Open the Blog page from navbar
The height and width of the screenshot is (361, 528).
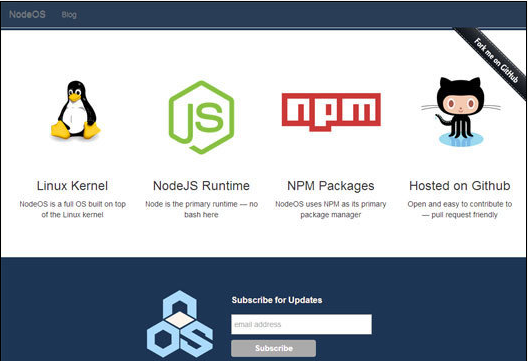tap(69, 15)
